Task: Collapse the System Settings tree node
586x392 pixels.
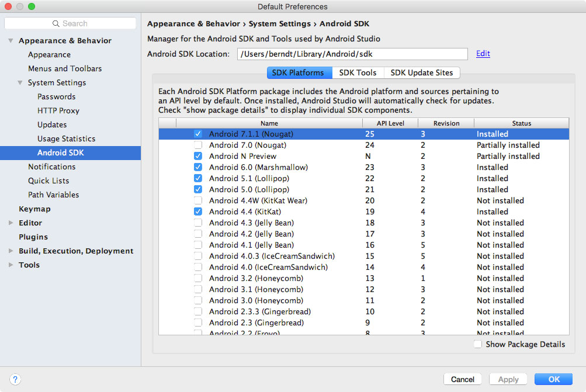Action: (x=20, y=83)
